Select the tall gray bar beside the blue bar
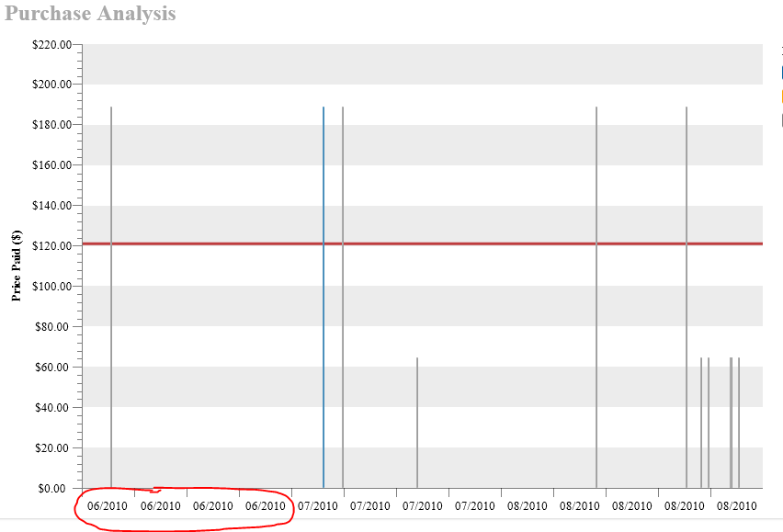Viewport: 783px width, 532px height. 343,297
